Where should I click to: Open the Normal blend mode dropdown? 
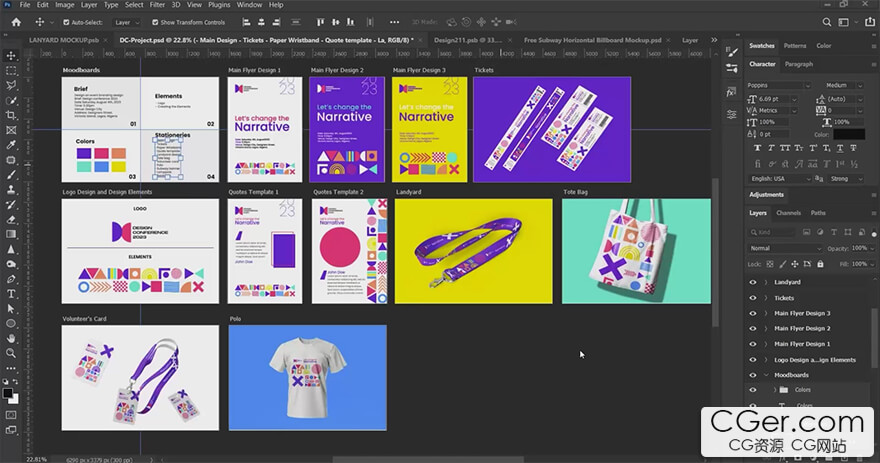click(785, 248)
